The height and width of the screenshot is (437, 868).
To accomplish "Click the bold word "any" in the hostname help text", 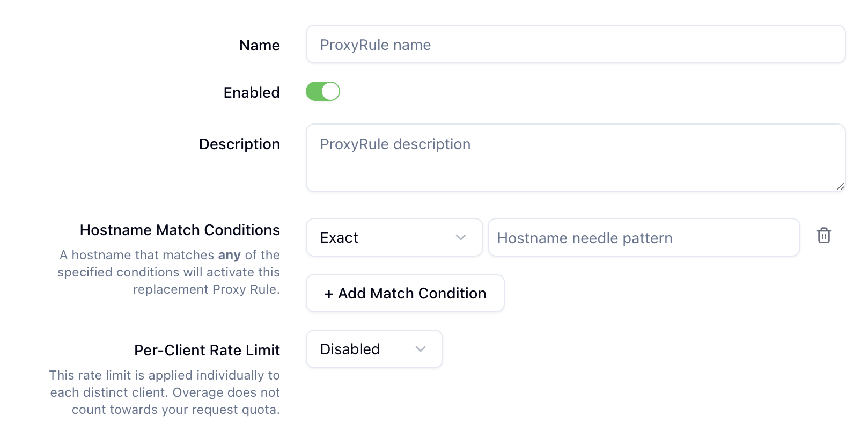I will click(229, 255).
